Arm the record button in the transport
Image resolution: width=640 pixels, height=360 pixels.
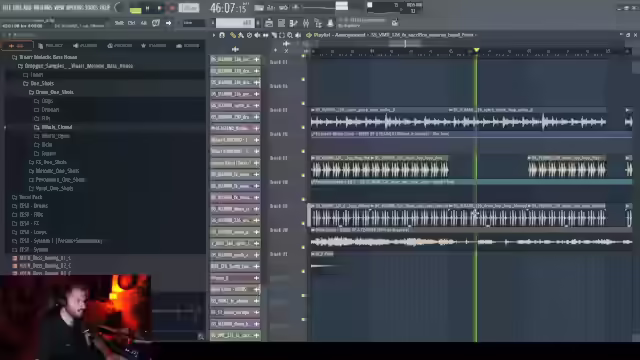click(172, 8)
